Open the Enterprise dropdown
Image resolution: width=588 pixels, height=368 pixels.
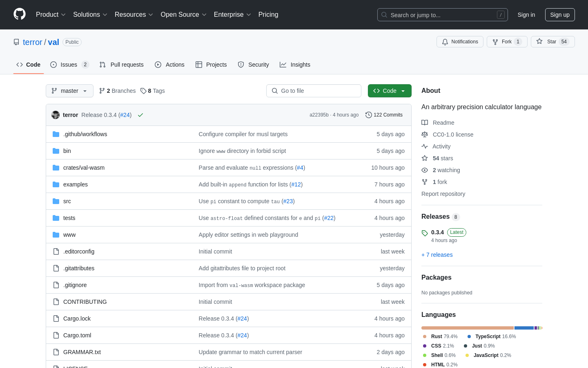[x=232, y=15]
